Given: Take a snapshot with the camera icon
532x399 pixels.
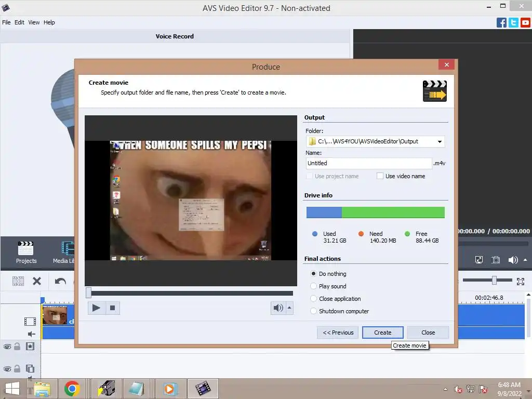Looking at the screenshot, I should [496, 260].
